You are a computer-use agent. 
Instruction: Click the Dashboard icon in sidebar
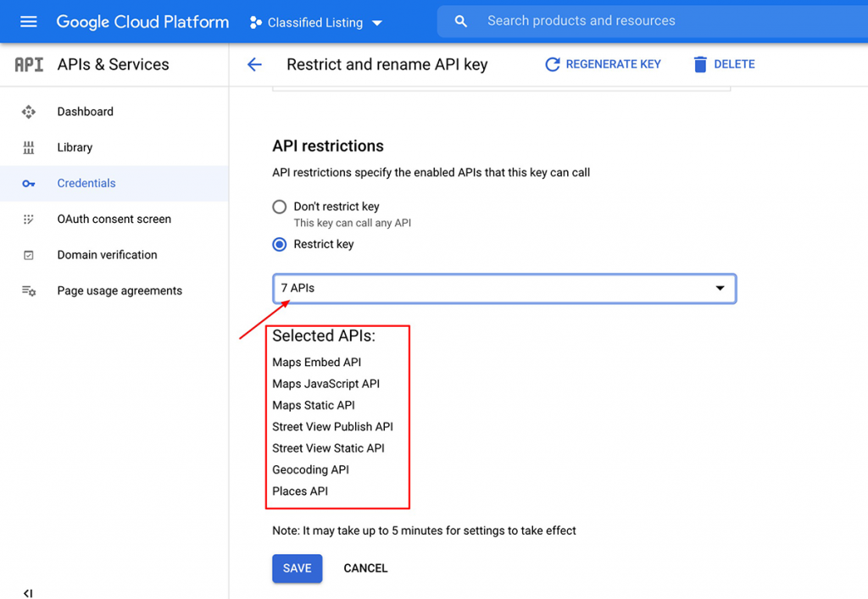click(x=29, y=112)
